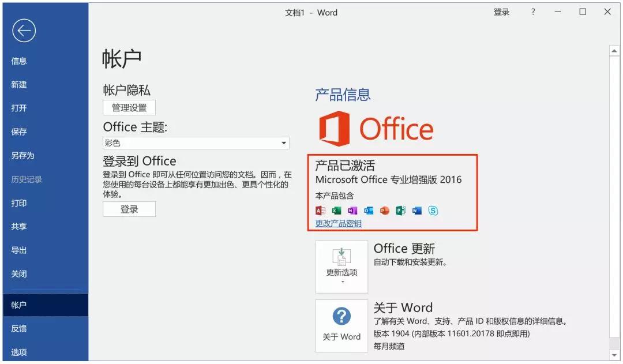
Task: Expand the 更新选项 update options menu
Action: pos(341,267)
